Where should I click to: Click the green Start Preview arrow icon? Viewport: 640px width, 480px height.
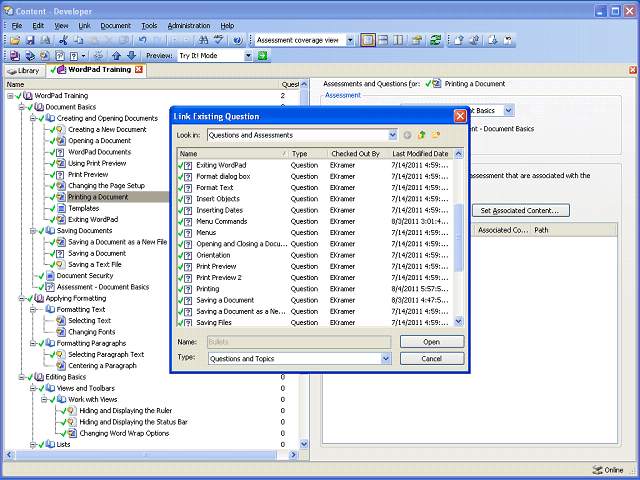[262, 56]
